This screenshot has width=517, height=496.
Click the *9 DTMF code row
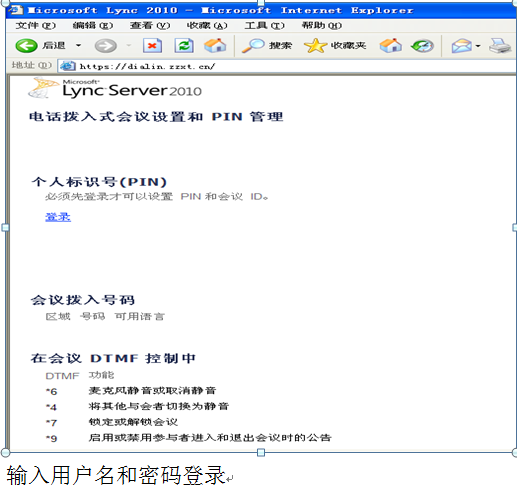coord(188,438)
